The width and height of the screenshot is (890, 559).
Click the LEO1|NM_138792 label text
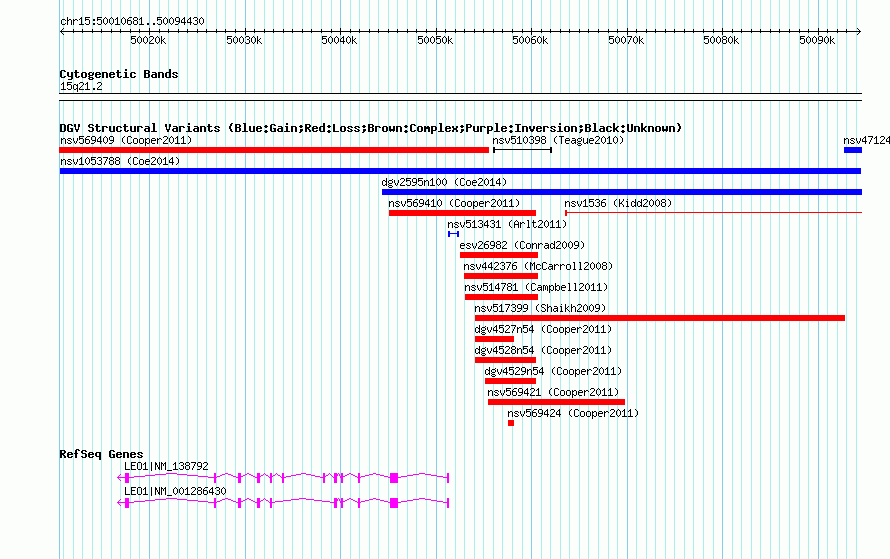pos(166,466)
